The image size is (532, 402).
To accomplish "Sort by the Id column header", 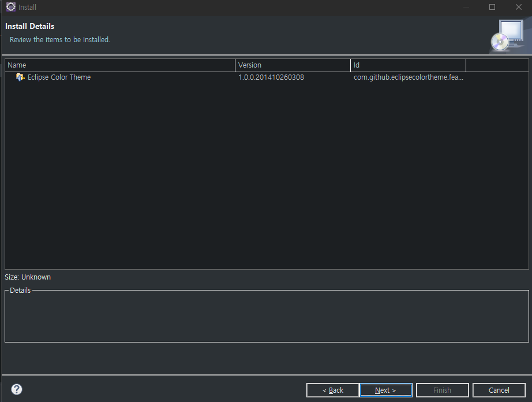I will point(408,65).
